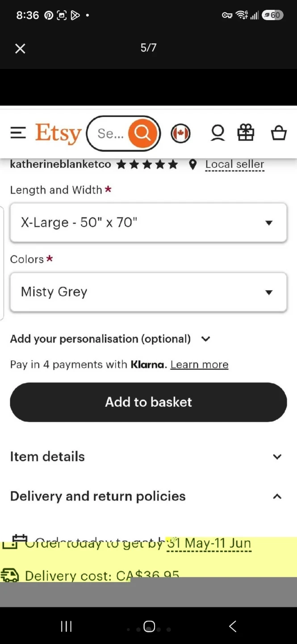Tap the Android home button

point(149,626)
